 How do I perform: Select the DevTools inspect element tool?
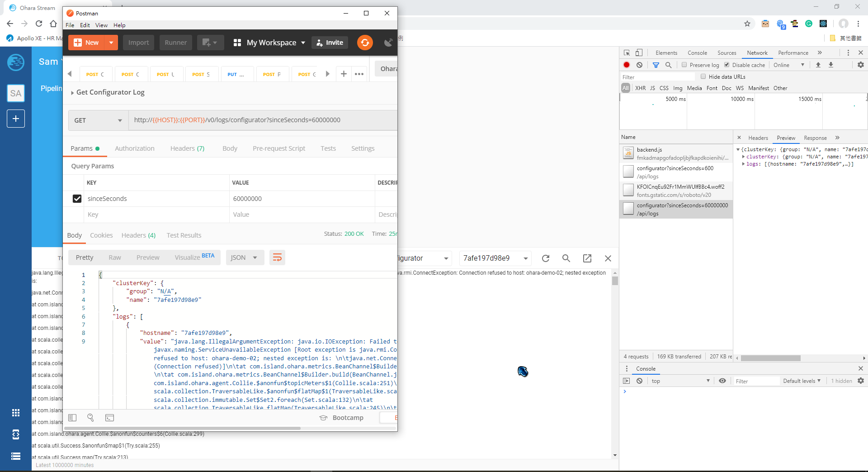[x=627, y=53]
